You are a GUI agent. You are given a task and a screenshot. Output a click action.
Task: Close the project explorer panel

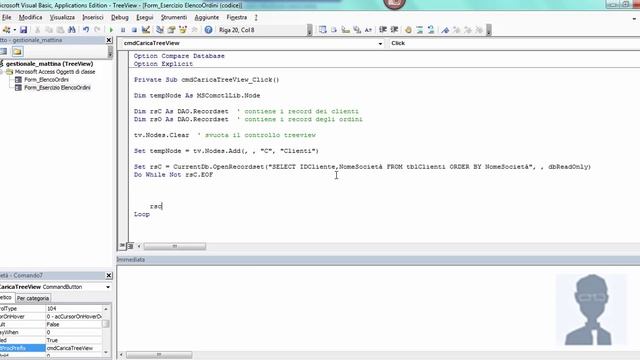pos(109,40)
